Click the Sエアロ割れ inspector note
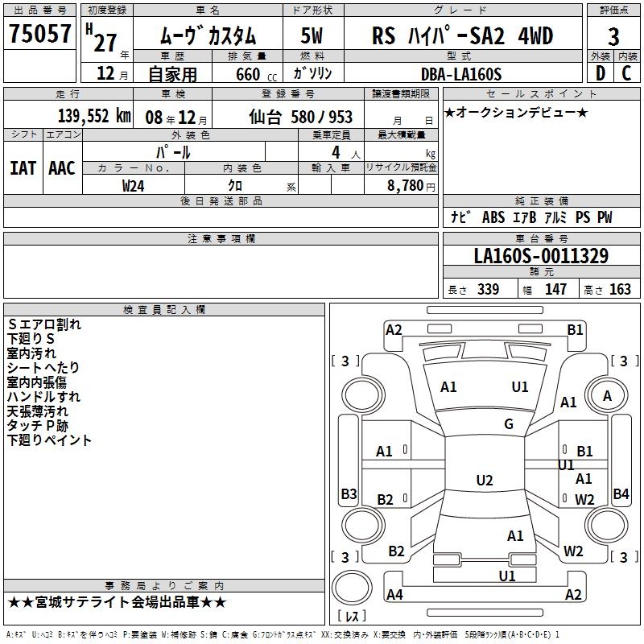The width and height of the screenshot is (644, 644). 44,324
